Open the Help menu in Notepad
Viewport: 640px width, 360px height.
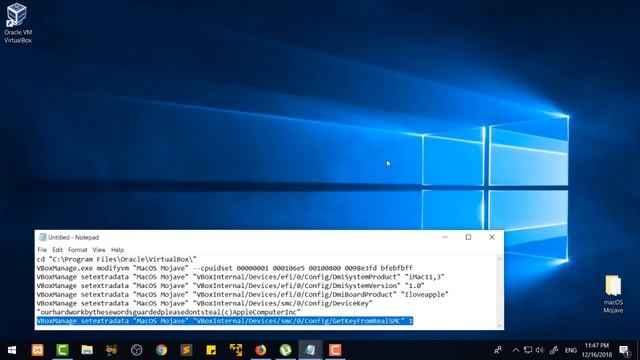118,250
